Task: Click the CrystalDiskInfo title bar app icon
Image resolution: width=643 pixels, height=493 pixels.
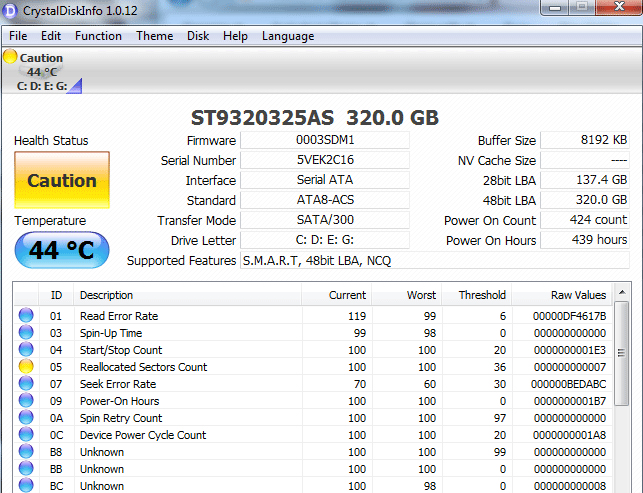Action: click(x=10, y=10)
